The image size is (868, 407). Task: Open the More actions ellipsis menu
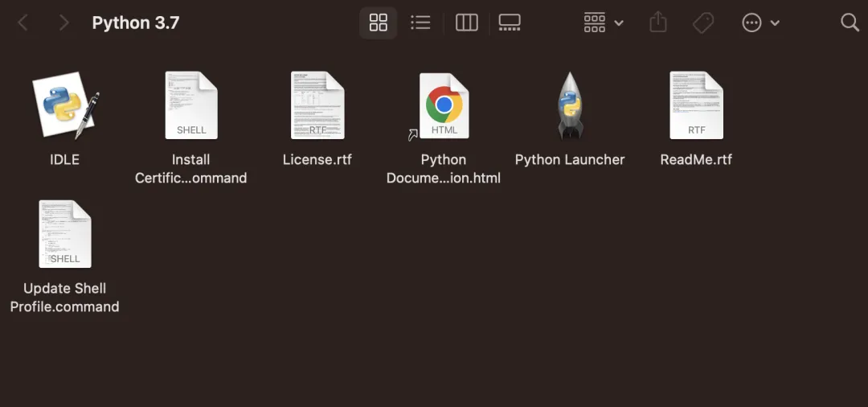click(x=760, y=23)
